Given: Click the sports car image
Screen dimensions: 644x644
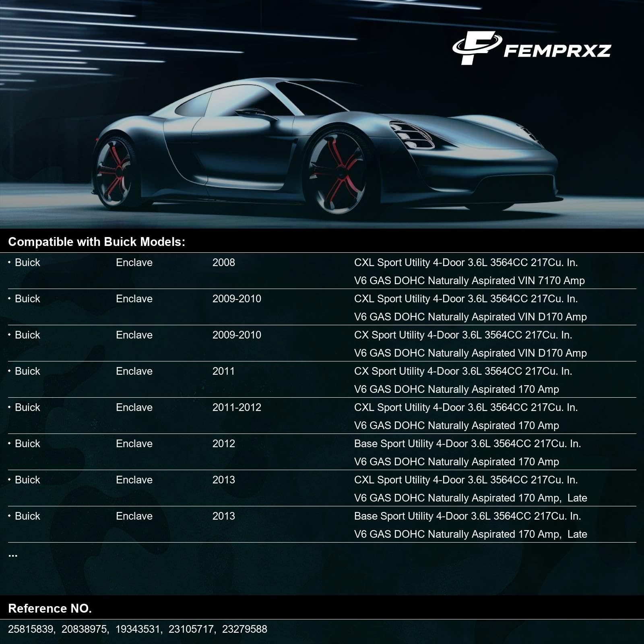Looking at the screenshot, I should click(324, 144).
